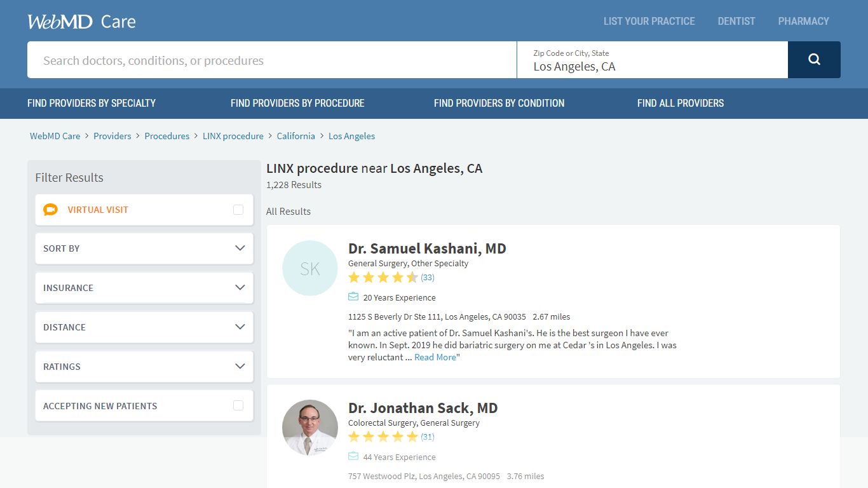Viewport: 868px width, 488px height.
Task: Open Find Providers by Procedure menu
Action: pyautogui.click(x=297, y=103)
